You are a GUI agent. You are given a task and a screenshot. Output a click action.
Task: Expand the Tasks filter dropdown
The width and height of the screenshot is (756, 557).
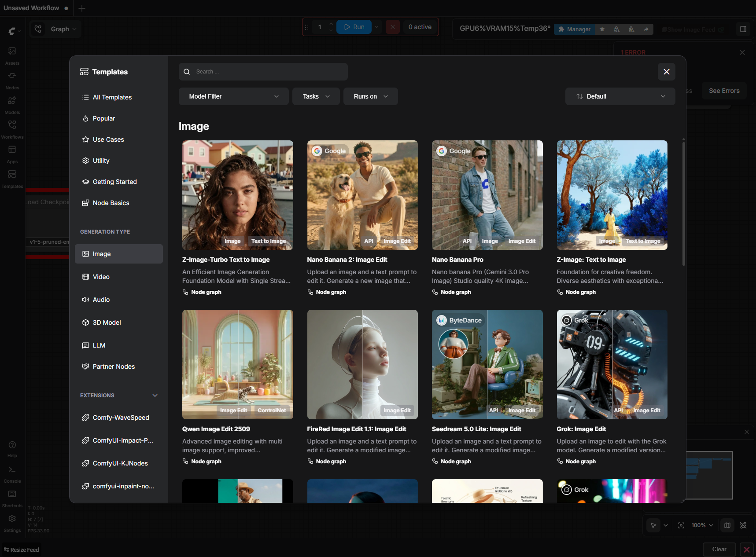tap(316, 96)
